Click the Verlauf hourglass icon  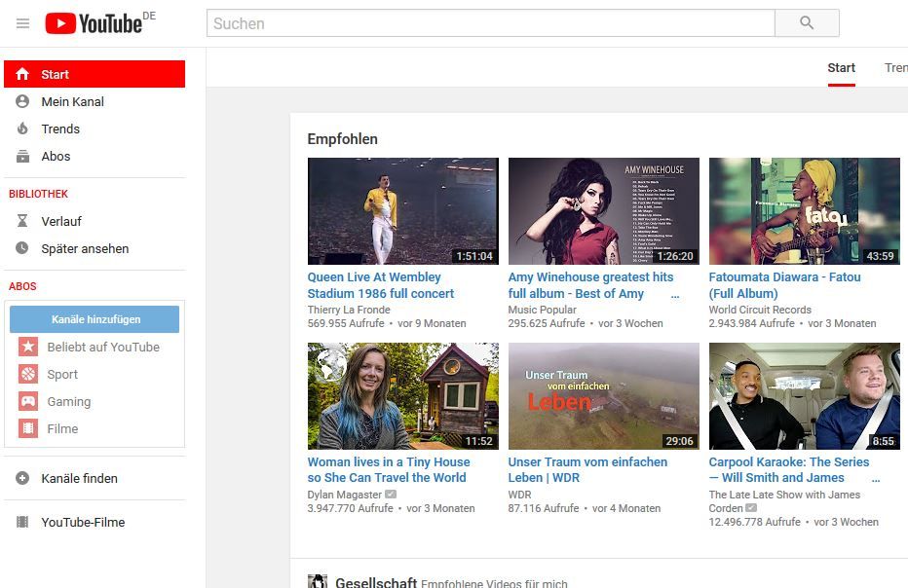click(x=22, y=221)
